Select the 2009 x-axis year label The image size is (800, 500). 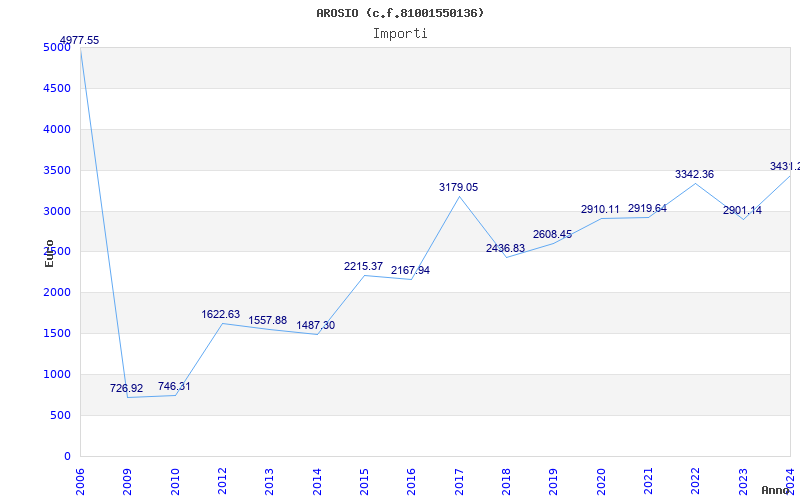pyautogui.click(x=128, y=479)
